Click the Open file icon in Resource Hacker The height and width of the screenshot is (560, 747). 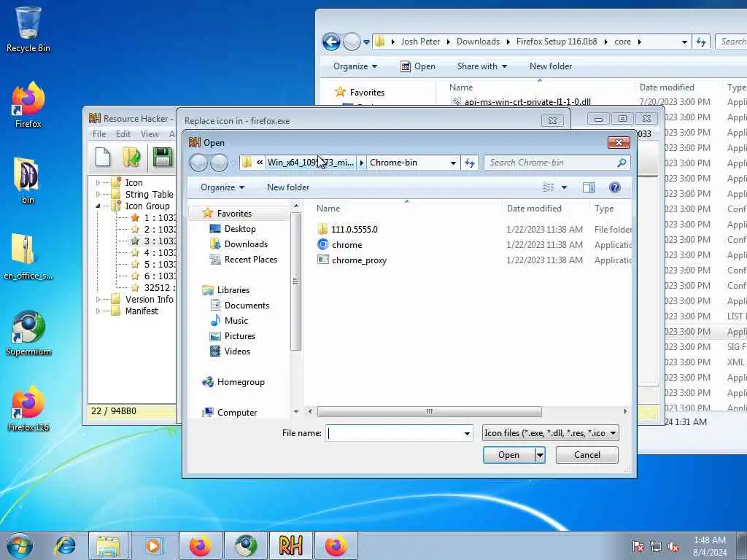131,157
